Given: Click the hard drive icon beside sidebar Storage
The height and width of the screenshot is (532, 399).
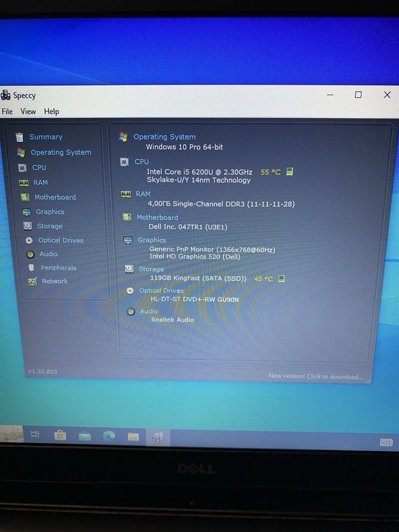Looking at the screenshot, I should tap(28, 226).
